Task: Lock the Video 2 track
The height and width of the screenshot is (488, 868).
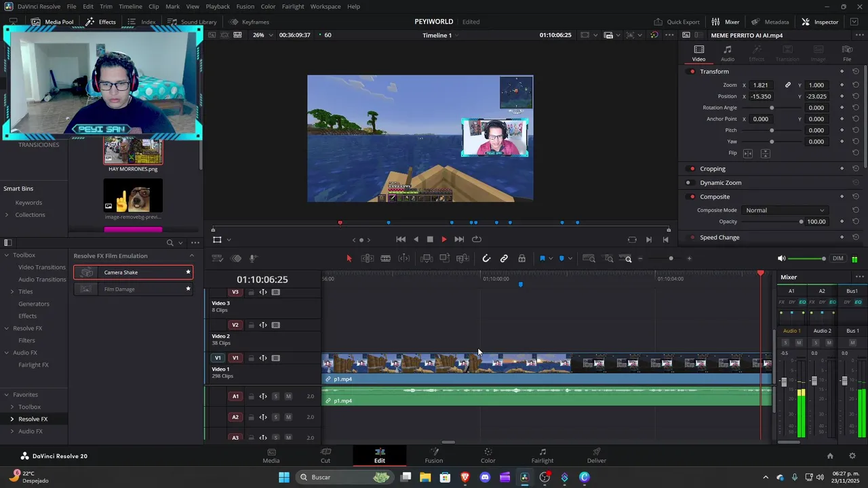Action: tap(251, 325)
